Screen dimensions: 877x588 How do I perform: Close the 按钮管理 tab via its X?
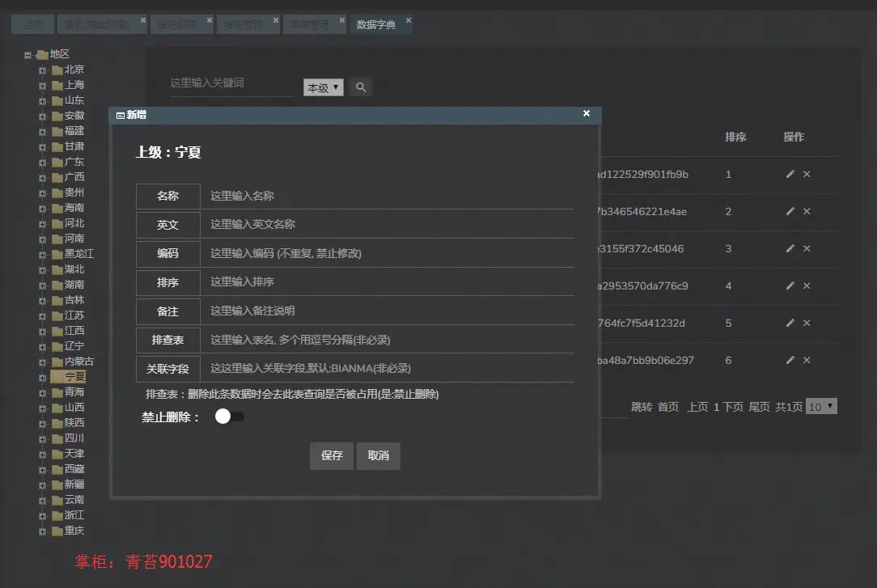coord(276,20)
